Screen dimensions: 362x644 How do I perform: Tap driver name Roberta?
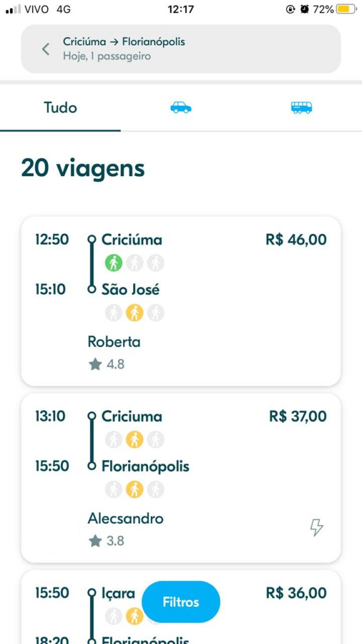click(114, 341)
